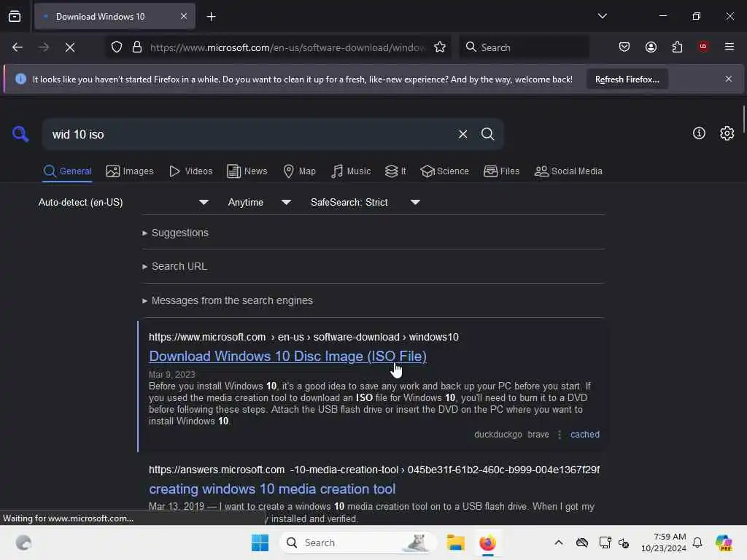Open Firefox View tab list icon
Screen dimensions: 747x560
pos(15,17)
